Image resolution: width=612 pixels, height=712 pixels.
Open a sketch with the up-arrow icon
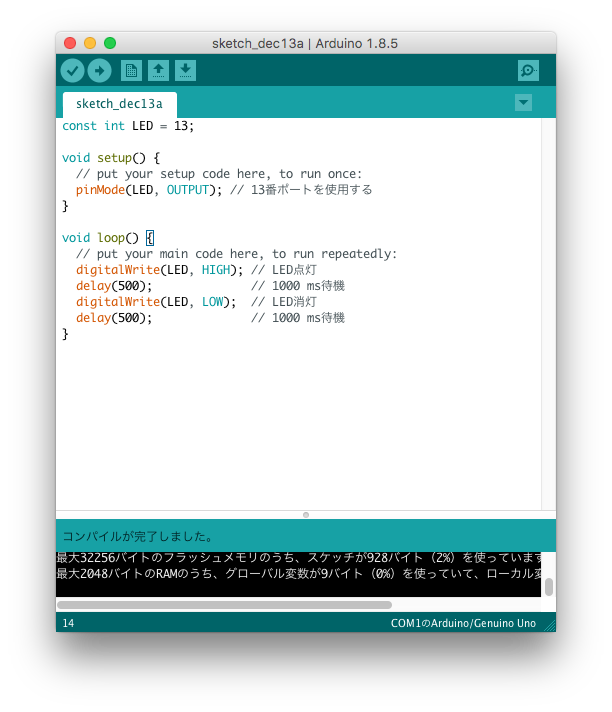(158, 71)
